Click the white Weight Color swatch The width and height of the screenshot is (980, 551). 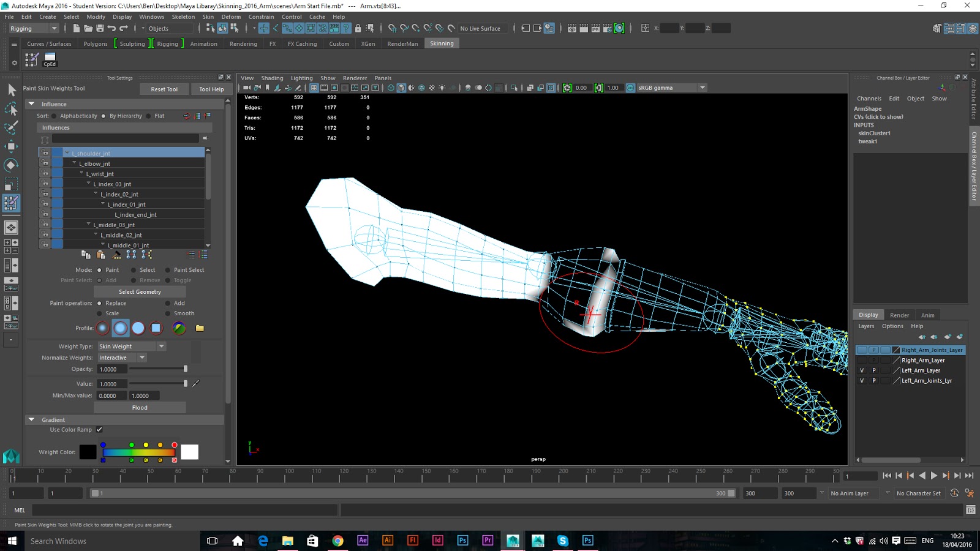coord(189,452)
